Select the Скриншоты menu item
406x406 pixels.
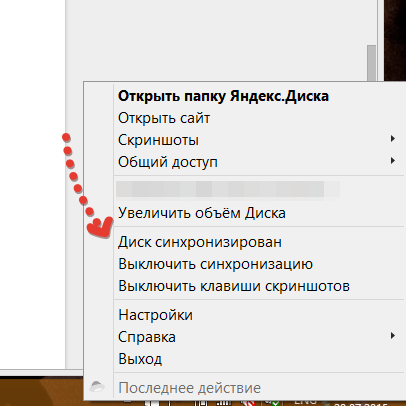click(158, 140)
